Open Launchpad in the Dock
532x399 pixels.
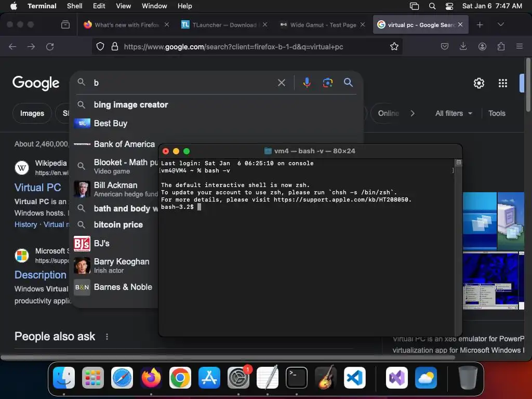click(x=93, y=378)
